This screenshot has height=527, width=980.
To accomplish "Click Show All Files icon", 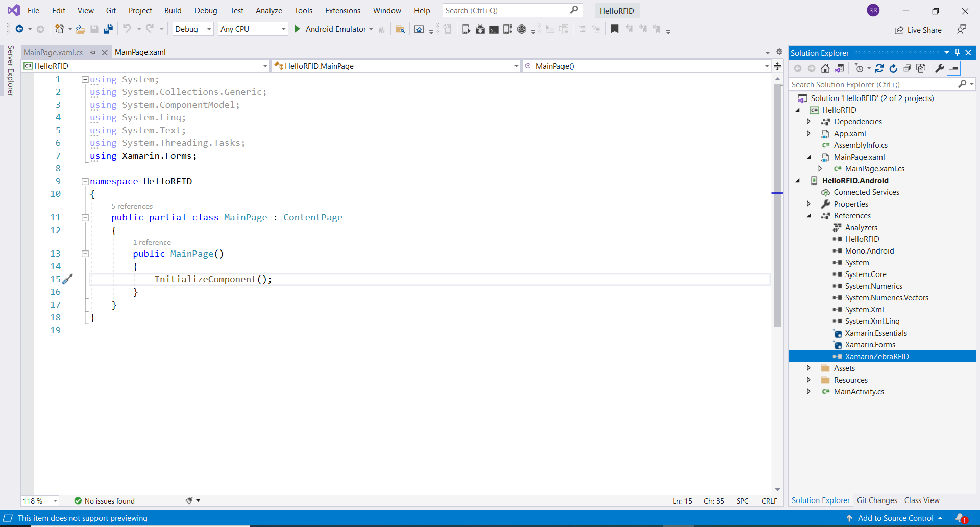I will click(921, 68).
